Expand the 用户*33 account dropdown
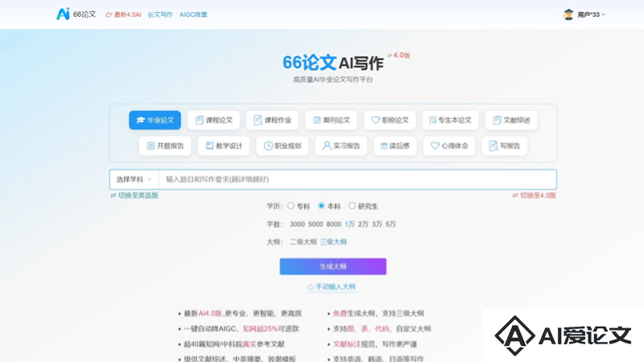Image resolution: width=644 pixels, height=362 pixels. tap(591, 14)
